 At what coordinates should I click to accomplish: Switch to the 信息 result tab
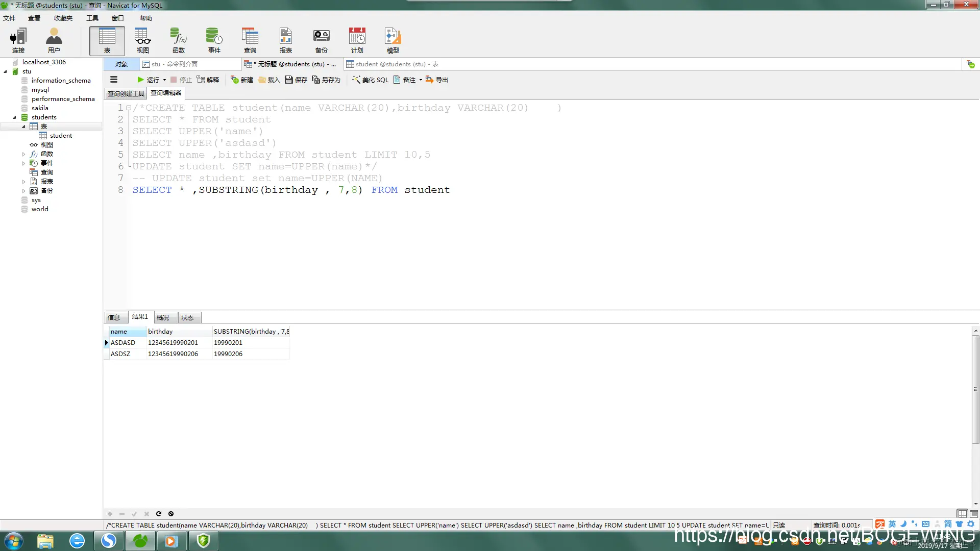114,318
